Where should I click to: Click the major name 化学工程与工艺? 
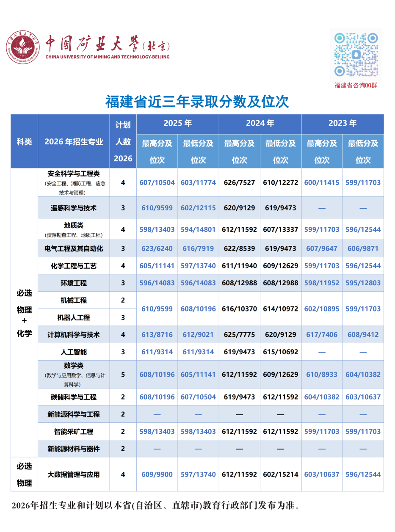tap(74, 266)
